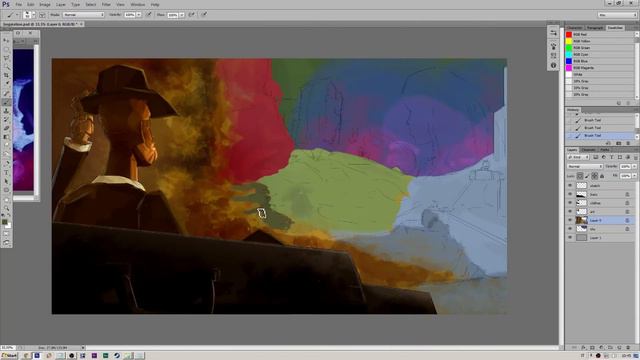This screenshot has width=640, height=360.
Task: Switch to the Character tab
Action: click(x=575, y=28)
